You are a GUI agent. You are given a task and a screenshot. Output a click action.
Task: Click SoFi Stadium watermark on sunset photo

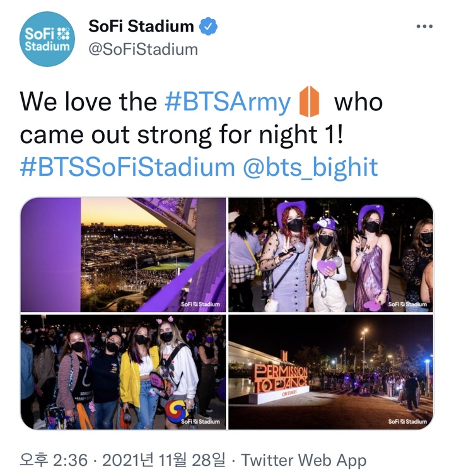pos(200,304)
